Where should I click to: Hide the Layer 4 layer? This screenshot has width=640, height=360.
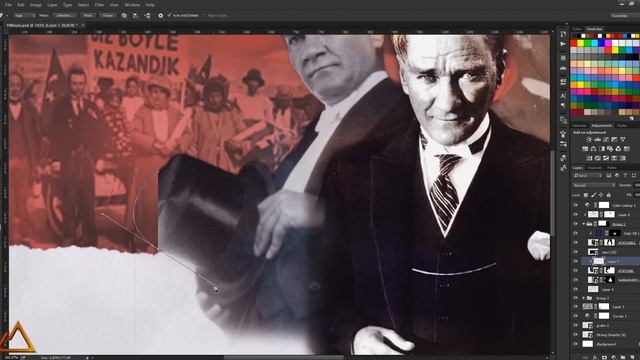576,289
